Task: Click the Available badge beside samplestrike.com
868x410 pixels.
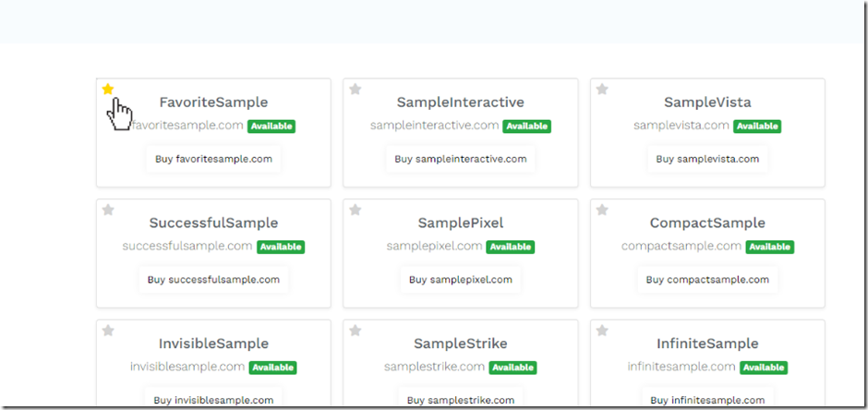Action: pos(512,368)
